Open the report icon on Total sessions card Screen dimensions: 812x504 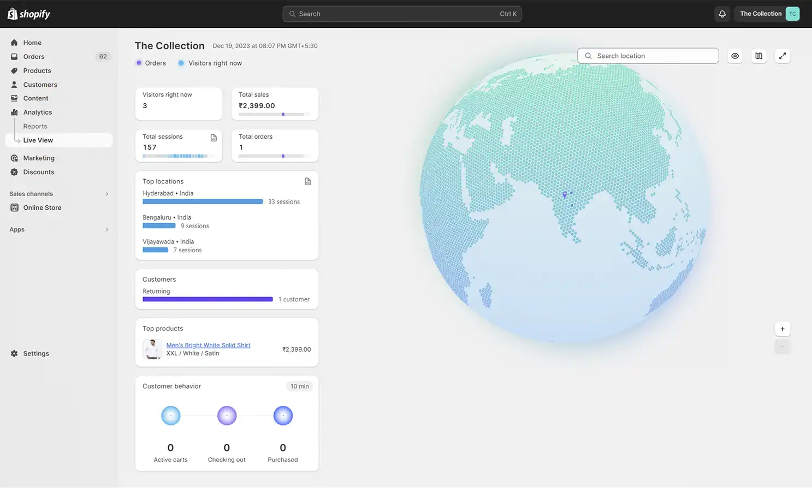pyautogui.click(x=214, y=138)
